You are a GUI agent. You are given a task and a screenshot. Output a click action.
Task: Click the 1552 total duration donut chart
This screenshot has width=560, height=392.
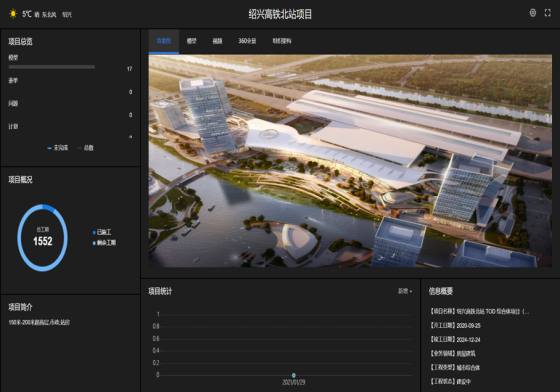pos(42,238)
